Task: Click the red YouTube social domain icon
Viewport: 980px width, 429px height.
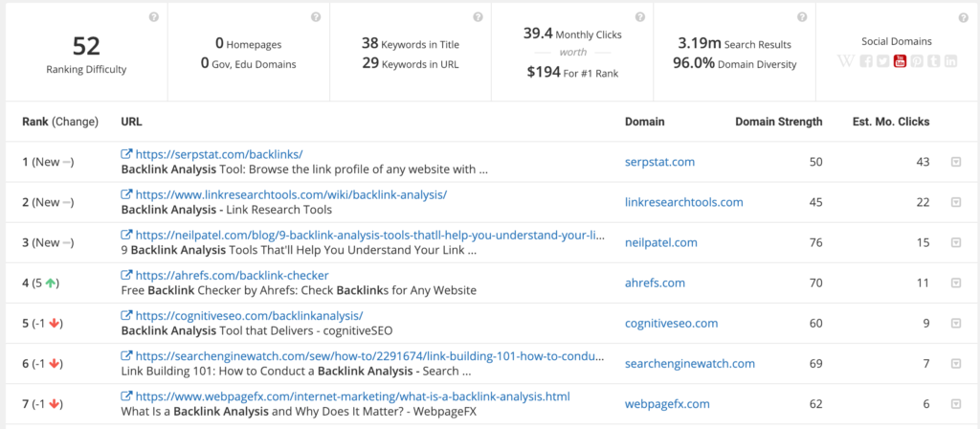Action: point(900,61)
